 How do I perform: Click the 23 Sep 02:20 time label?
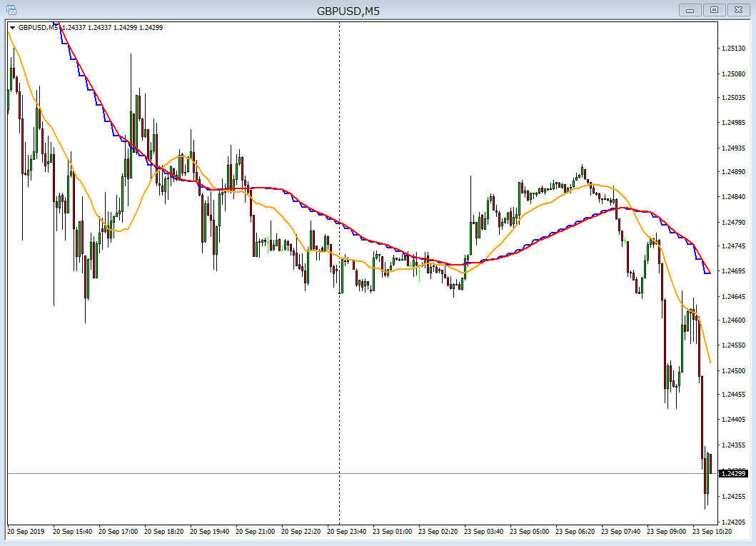438,532
